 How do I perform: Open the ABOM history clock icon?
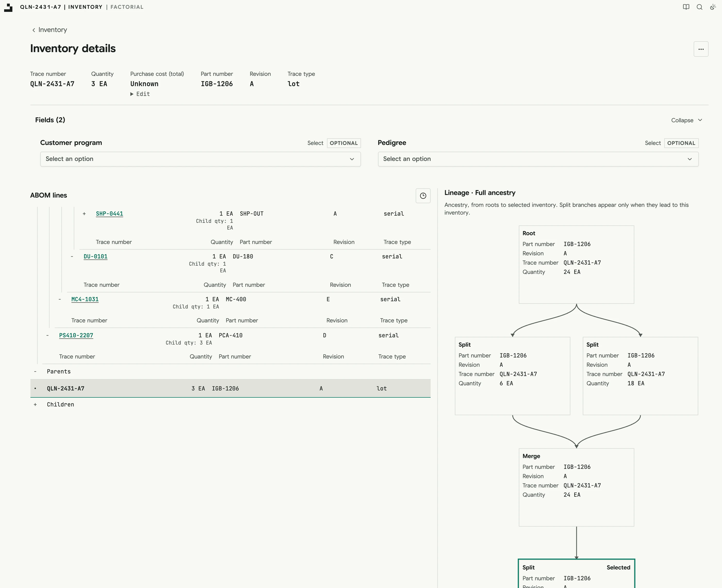pyautogui.click(x=423, y=196)
